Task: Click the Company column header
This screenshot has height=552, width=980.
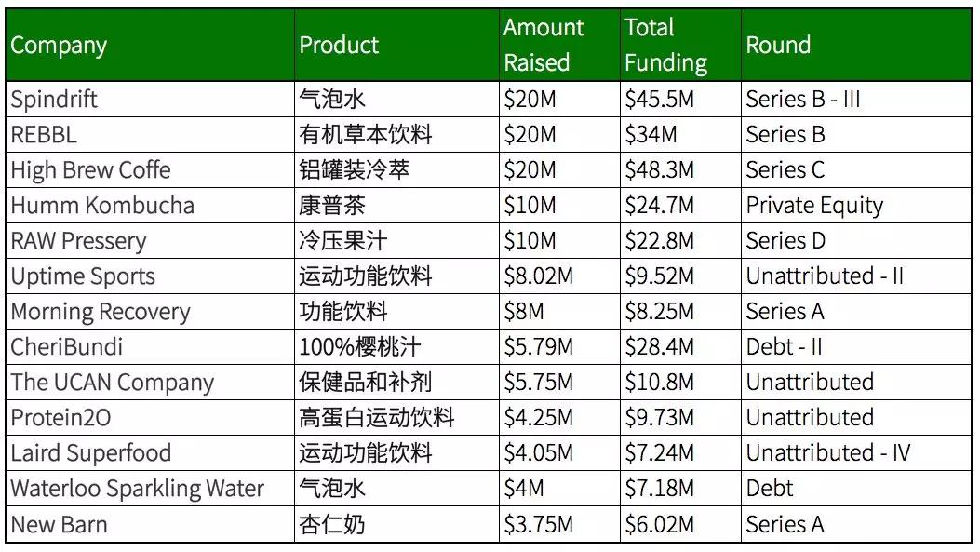Action: point(150,45)
